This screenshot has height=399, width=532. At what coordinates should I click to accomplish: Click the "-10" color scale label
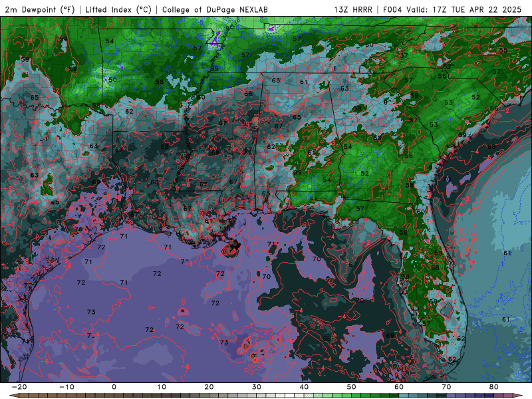pyautogui.click(x=66, y=387)
